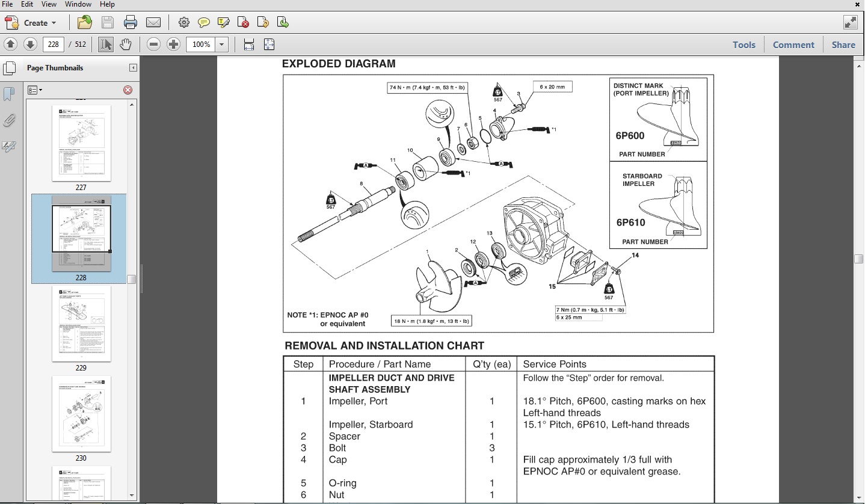The height and width of the screenshot is (504, 865).
Task: Click the Share option
Action: pos(843,45)
